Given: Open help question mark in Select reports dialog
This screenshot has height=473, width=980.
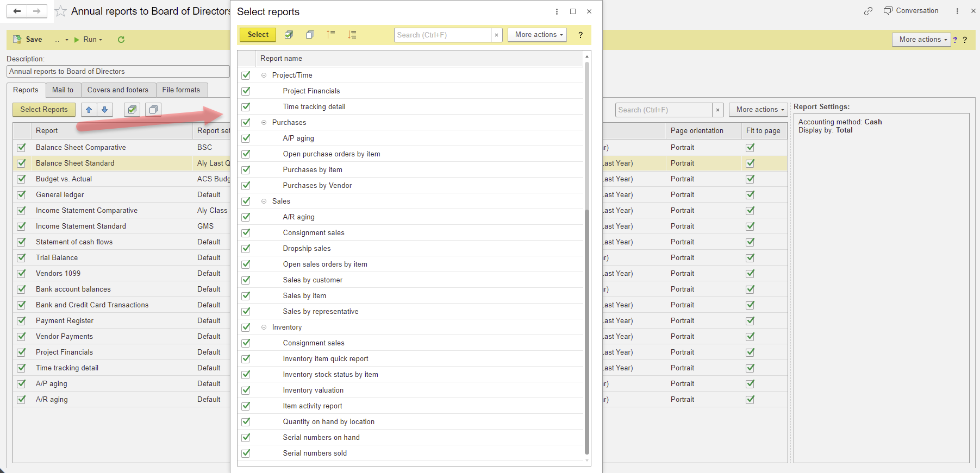Looking at the screenshot, I should click(580, 35).
